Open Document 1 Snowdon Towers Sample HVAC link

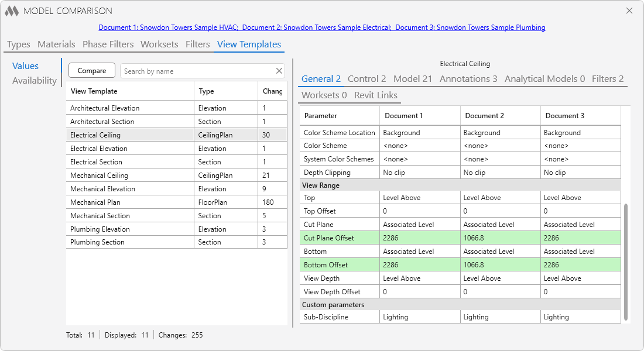[x=169, y=27]
